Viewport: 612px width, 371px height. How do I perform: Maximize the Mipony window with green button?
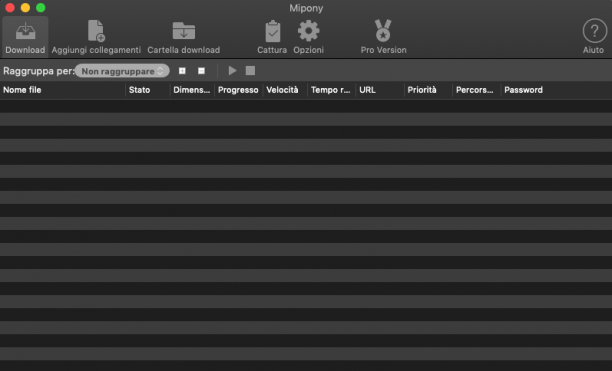click(41, 8)
